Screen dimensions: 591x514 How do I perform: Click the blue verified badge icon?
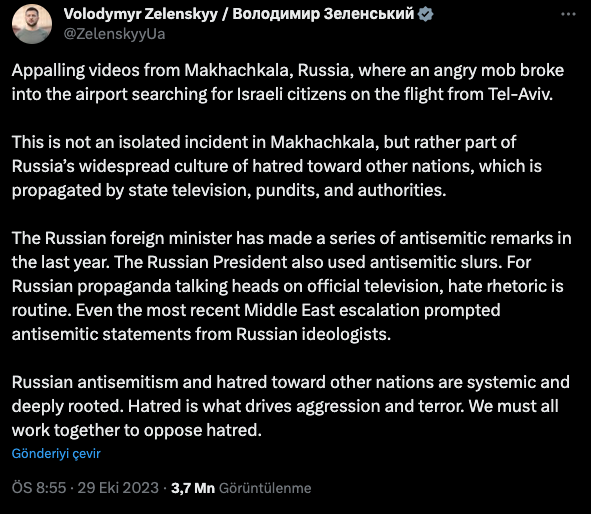tap(426, 14)
